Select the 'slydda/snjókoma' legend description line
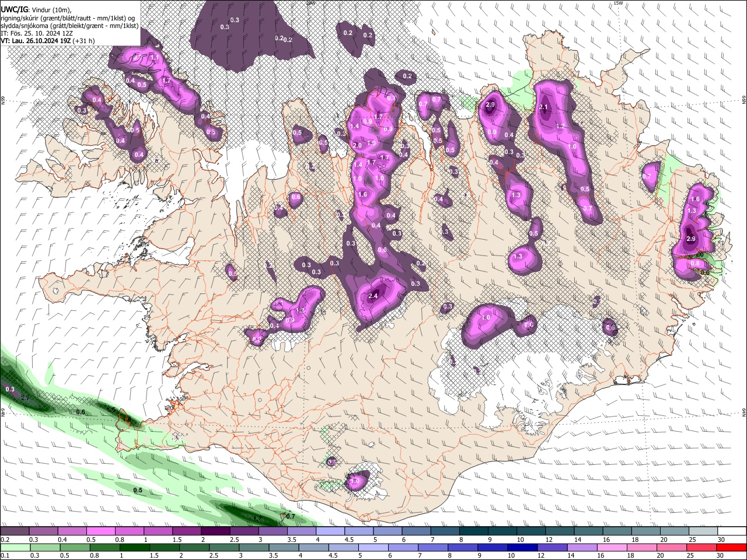747x560 pixels. (69, 26)
